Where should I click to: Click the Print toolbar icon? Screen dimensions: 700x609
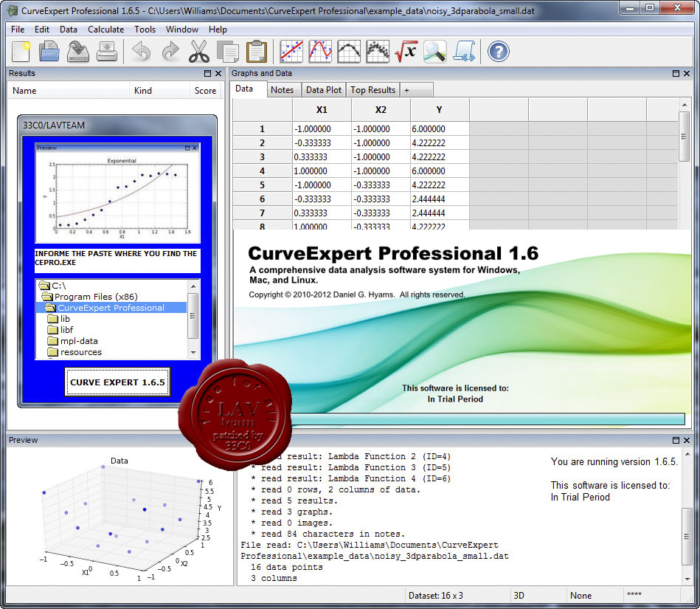(107, 52)
